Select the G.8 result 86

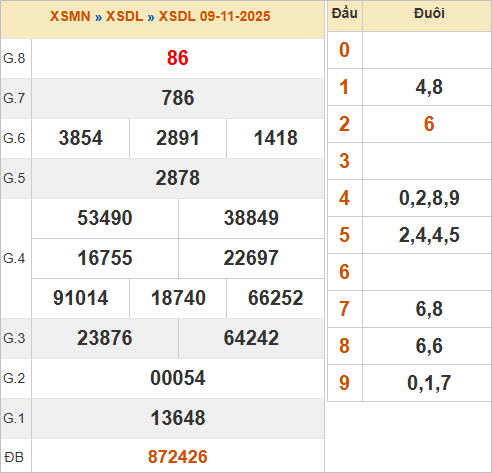(x=178, y=58)
